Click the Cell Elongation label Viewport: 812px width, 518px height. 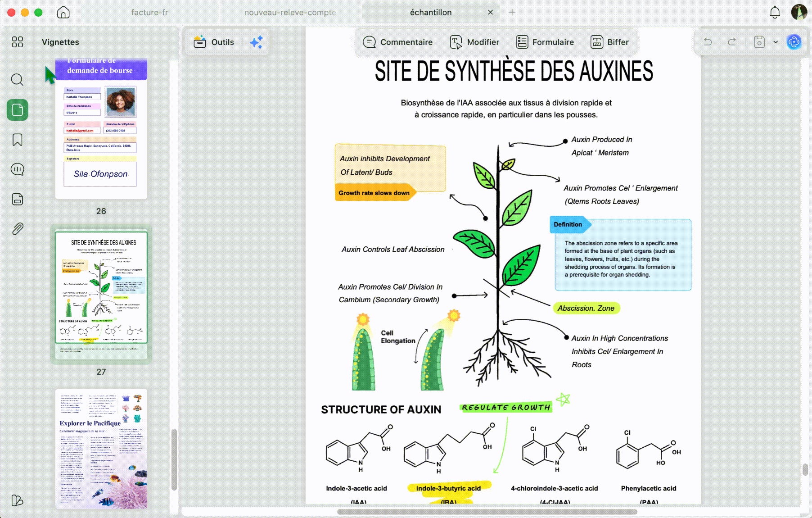click(398, 337)
